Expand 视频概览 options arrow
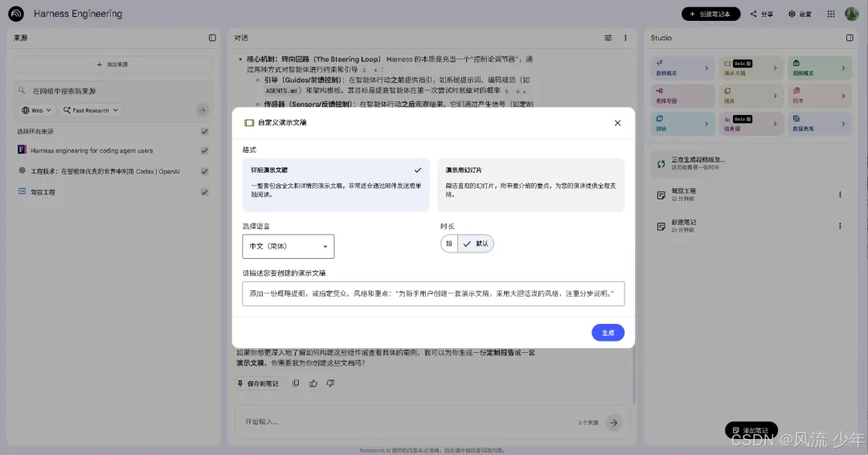The height and width of the screenshot is (455, 868). tap(843, 68)
